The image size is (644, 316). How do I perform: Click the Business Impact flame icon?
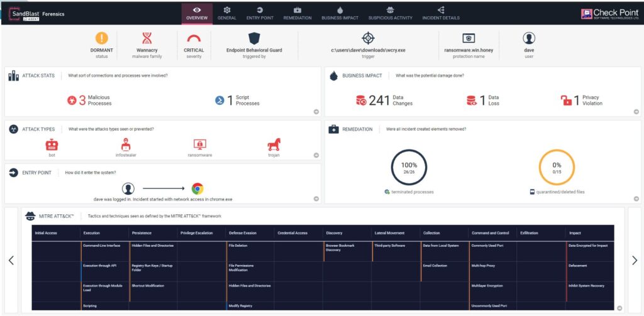pyautogui.click(x=333, y=75)
